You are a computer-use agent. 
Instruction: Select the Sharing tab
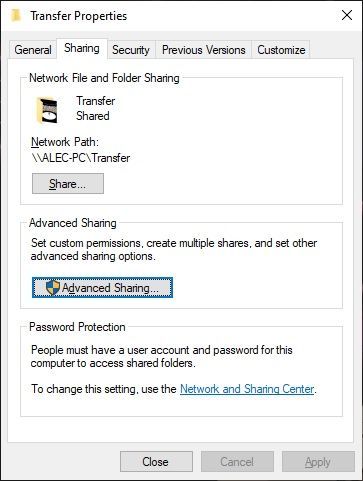pos(82,48)
